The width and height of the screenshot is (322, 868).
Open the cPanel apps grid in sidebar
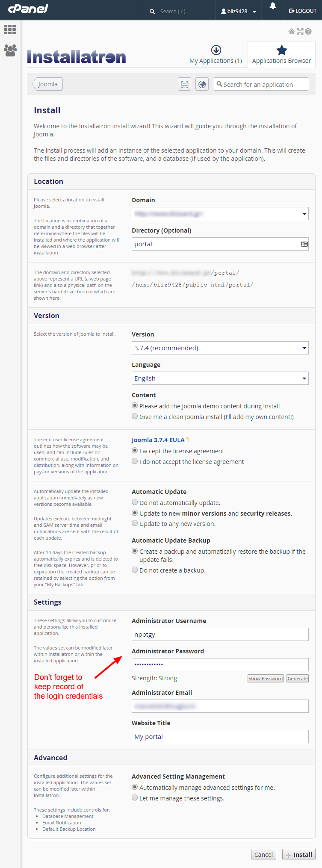pos(10,30)
